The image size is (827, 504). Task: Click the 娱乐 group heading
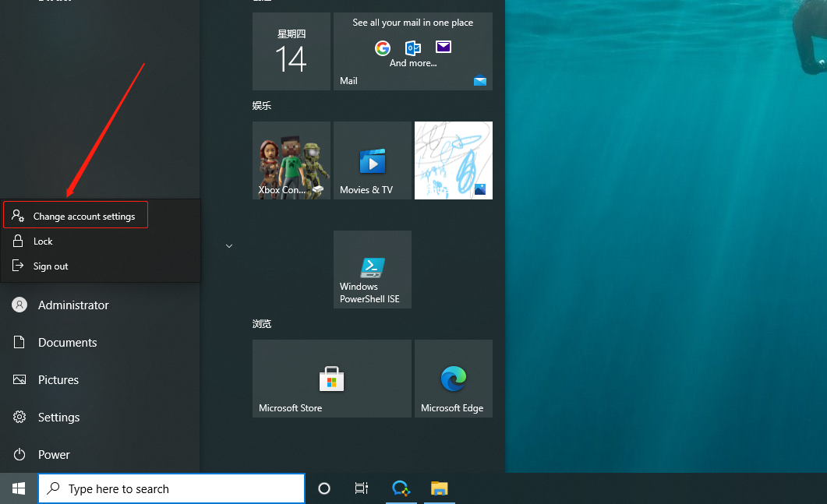pos(262,105)
